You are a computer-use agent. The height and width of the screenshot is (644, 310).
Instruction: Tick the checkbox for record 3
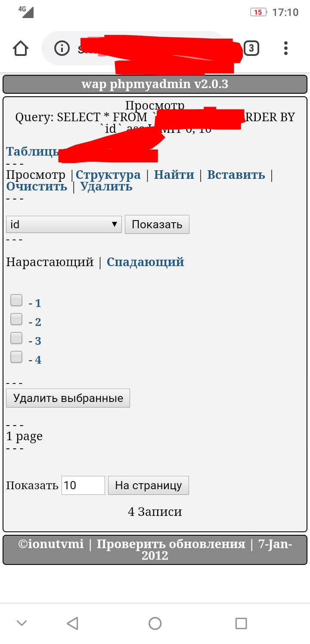pyautogui.click(x=16, y=338)
